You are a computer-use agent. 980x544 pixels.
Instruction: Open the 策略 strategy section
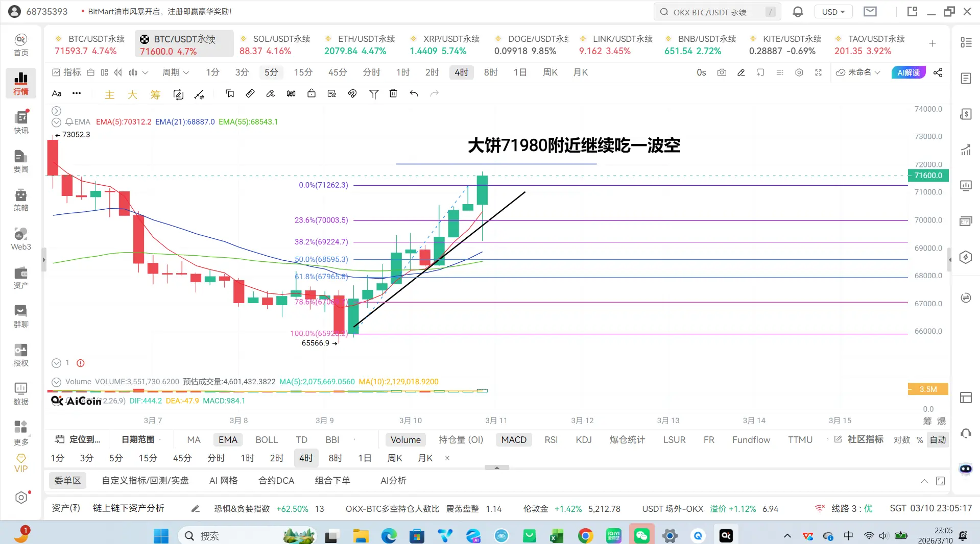[21, 200]
